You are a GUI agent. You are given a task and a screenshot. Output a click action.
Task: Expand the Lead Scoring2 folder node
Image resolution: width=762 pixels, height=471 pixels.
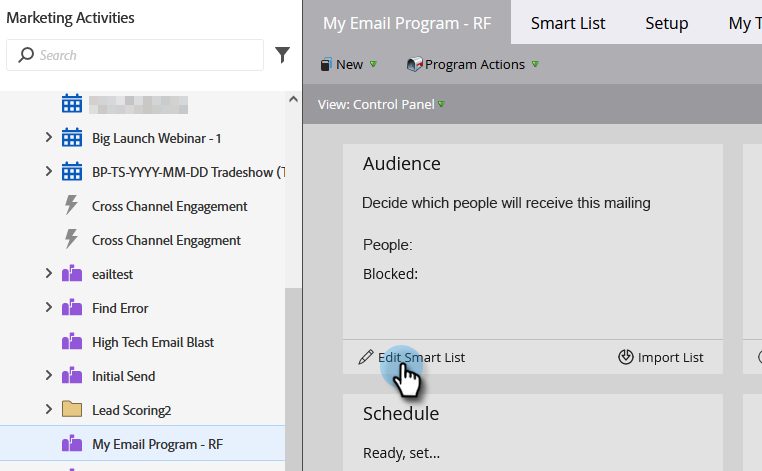[x=49, y=410]
